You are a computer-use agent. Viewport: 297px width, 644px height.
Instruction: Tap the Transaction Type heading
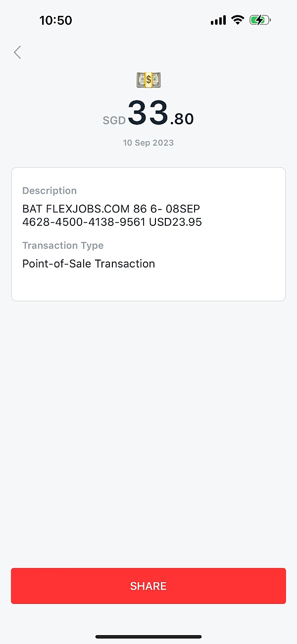63,246
